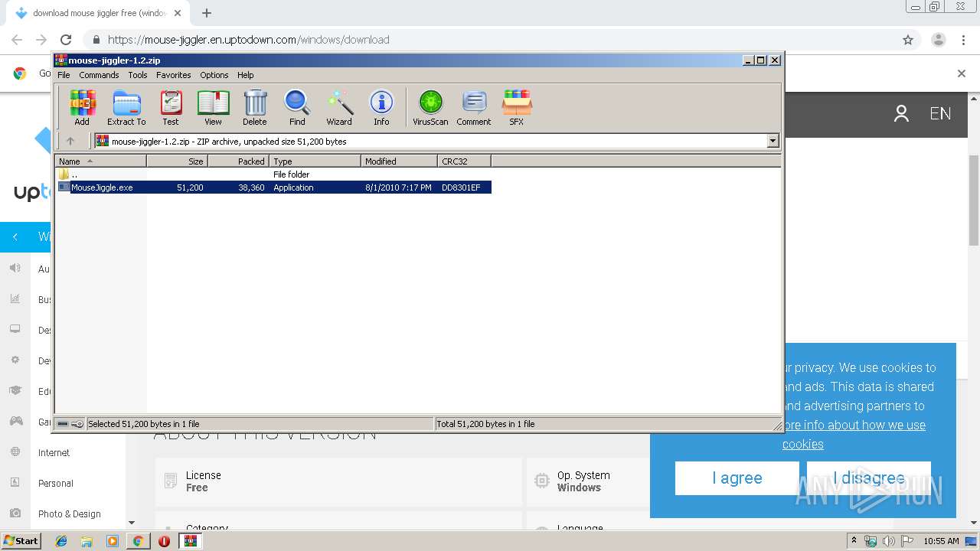The image size is (980, 551).
Task: Create an SFX self-extracting archive
Action: [517, 107]
